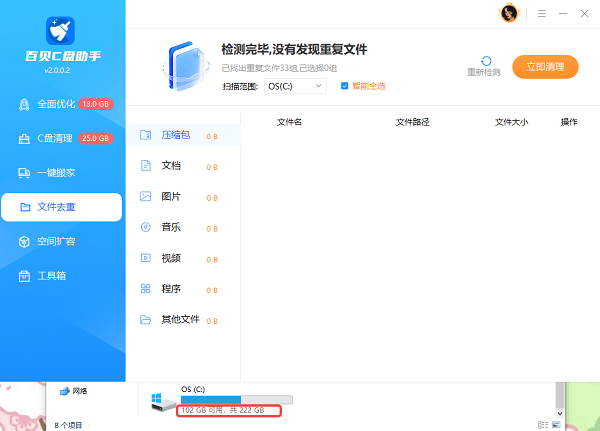The image size is (600, 431).
Task: Select the 其他文件 category tab
Action: tap(183, 320)
